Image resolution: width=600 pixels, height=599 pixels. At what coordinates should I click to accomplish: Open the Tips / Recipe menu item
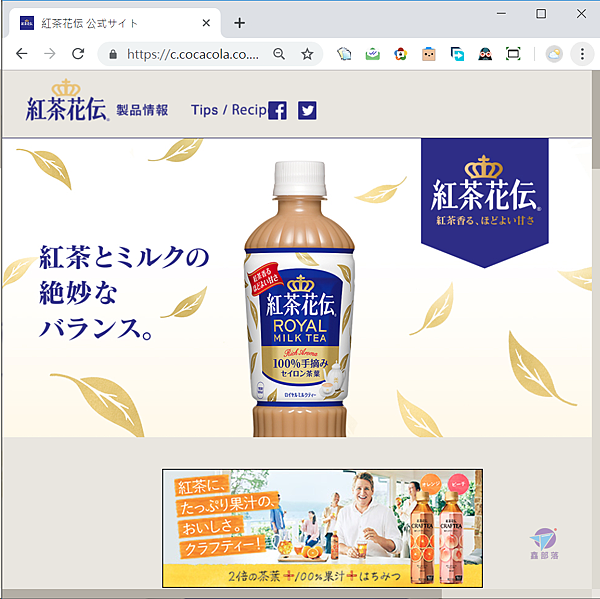(229, 110)
